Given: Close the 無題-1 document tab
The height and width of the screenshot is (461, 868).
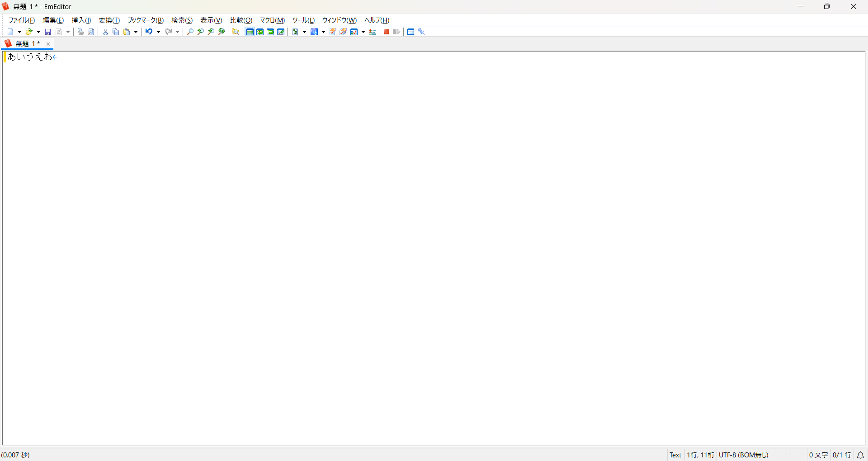Looking at the screenshot, I should pyautogui.click(x=48, y=44).
